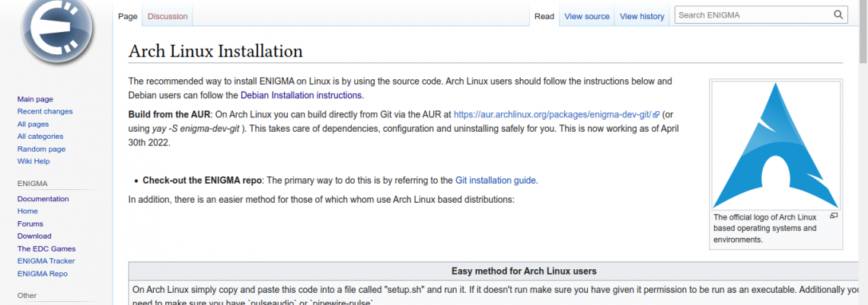Image resolution: width=868 pixels, height=305 pixels.
Task: Open the View source tab
Action: coord(587,17)
